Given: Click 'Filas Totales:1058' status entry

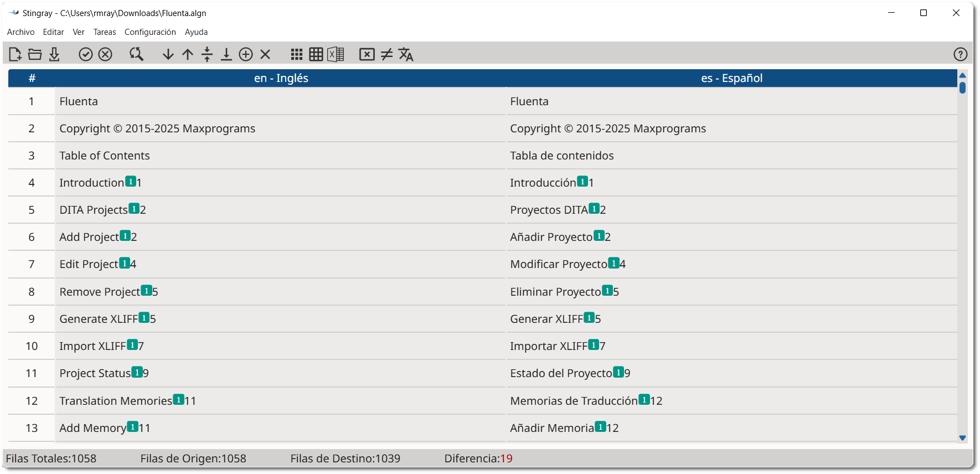Looking at the screenshot, I should click(51, 458).
